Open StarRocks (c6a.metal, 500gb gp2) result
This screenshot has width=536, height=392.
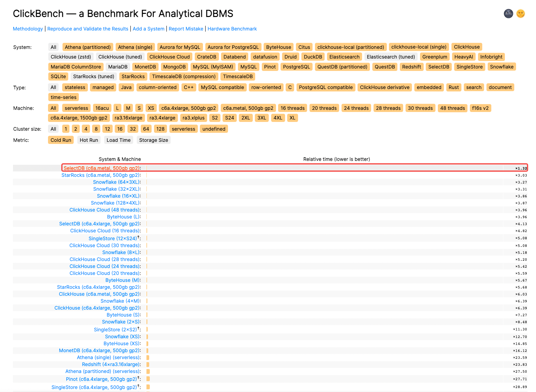pyautogui.click(x=101, y=175)
